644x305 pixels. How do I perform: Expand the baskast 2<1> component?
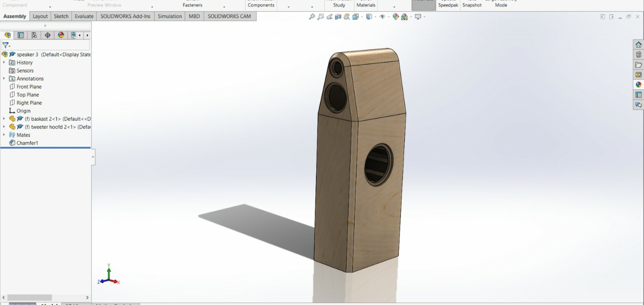click(x=4, y=118)
